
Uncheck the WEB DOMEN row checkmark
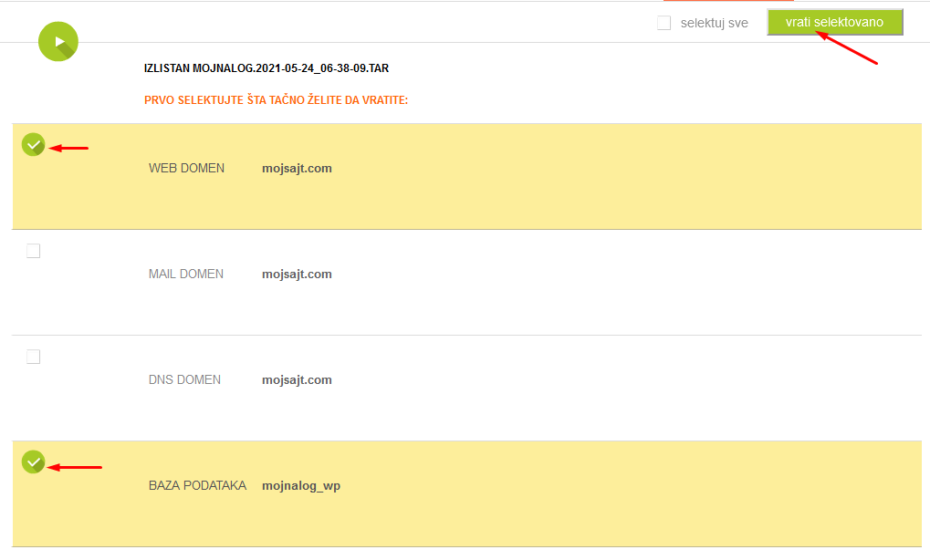(x=33, y=145)
